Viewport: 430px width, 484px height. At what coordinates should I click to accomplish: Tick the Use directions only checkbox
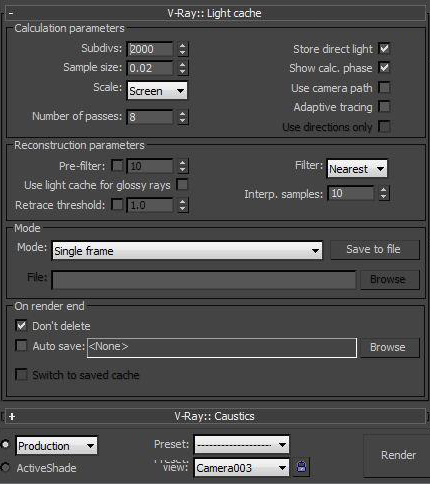point(384,127)
